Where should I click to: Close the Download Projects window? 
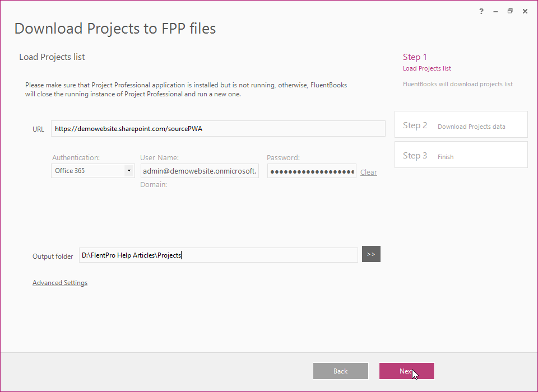(525, 11)
